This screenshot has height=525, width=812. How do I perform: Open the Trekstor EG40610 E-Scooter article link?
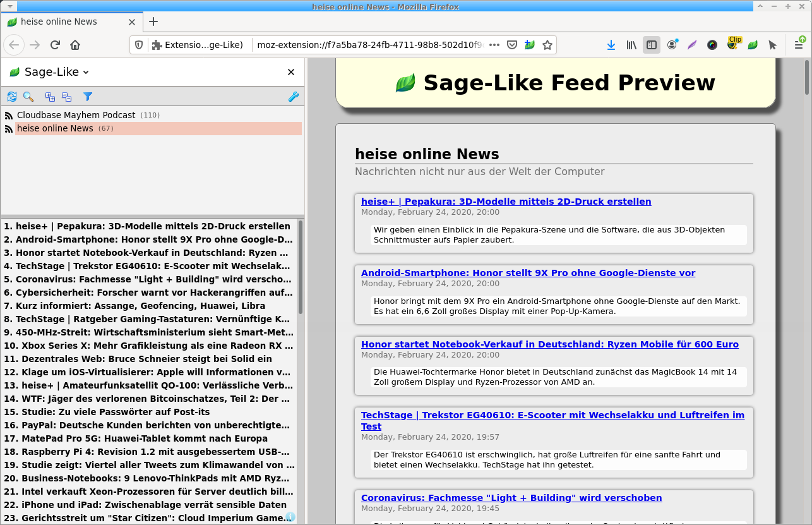(552, 421)
